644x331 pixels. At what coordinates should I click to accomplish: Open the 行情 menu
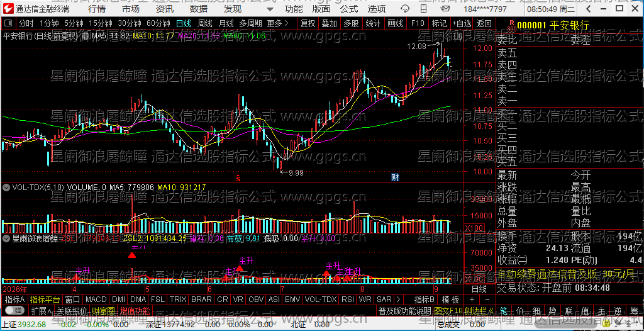(96, 9)
